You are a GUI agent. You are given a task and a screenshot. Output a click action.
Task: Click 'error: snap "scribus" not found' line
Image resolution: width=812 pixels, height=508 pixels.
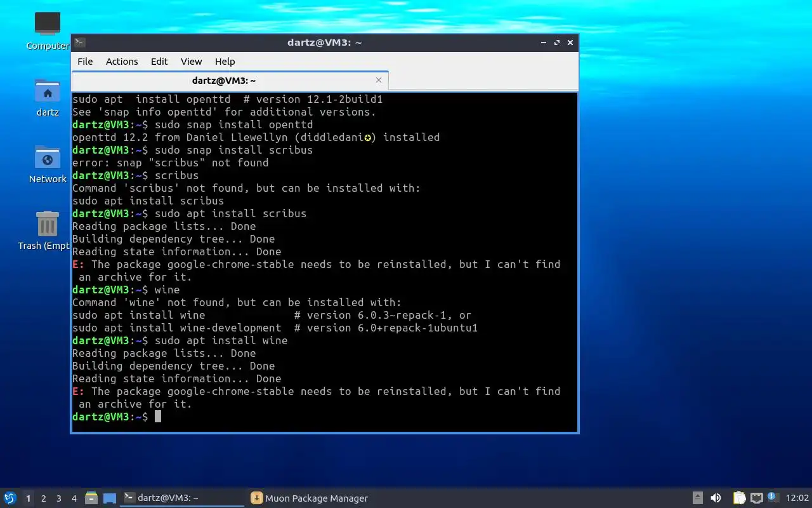171,163
